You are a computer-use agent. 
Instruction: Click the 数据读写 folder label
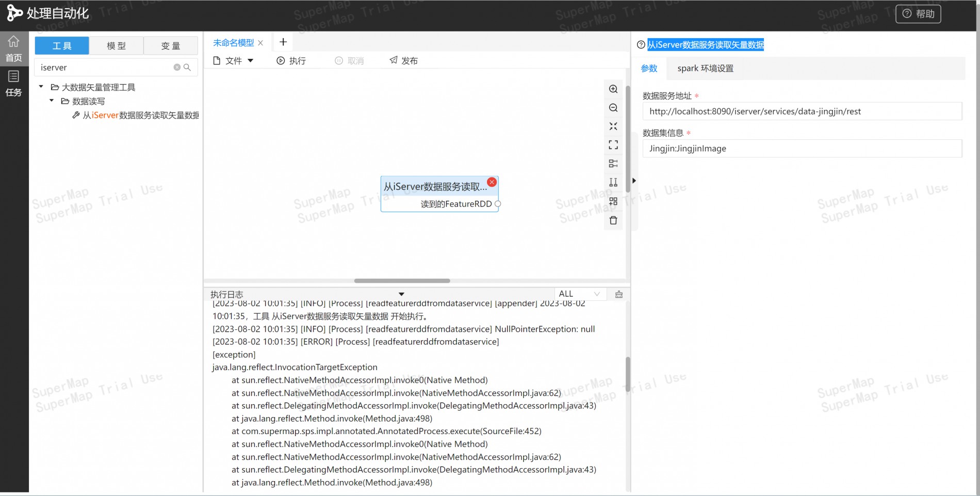coord(88,101)
